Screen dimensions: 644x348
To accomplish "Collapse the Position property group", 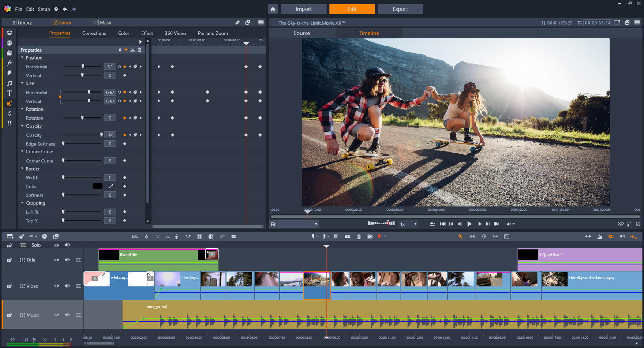I will pyautogui.click(x=22, y=58).
